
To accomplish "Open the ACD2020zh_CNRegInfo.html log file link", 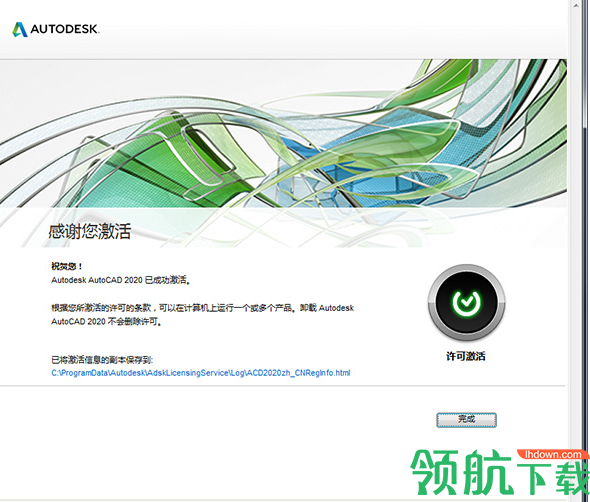I will (201, 373).
